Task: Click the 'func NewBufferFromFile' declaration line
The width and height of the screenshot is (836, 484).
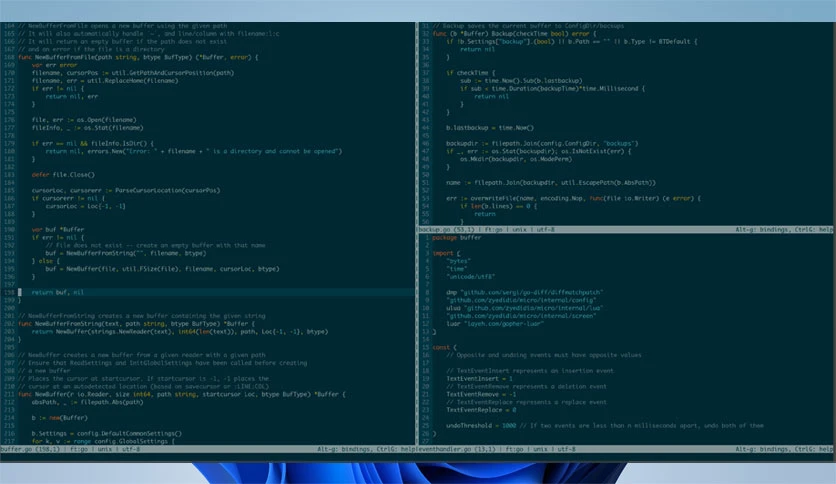Action: (138, 57)
